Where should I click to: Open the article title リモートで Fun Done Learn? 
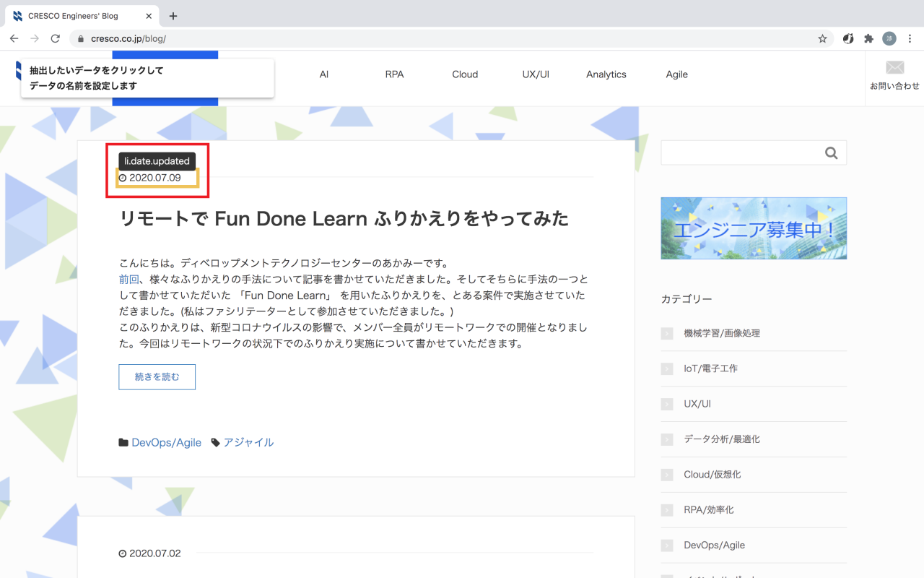coord(344,218)
